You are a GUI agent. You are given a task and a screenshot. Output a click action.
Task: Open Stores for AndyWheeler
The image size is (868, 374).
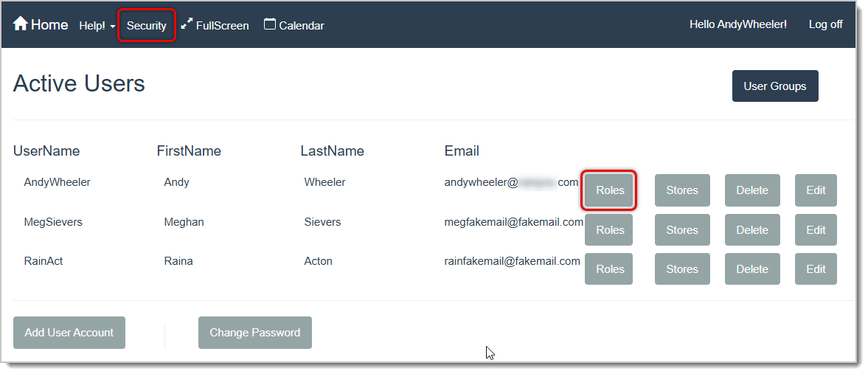[681, 190]
